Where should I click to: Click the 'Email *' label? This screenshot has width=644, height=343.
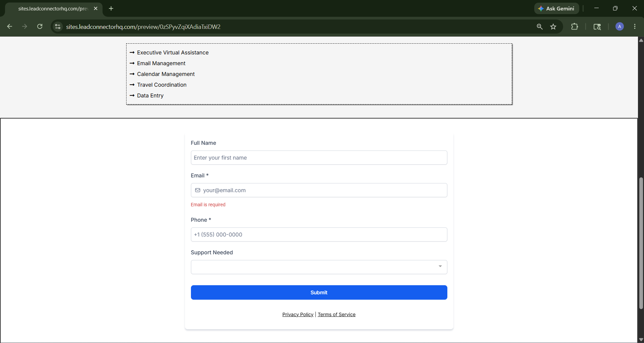[x=200, y=175]
